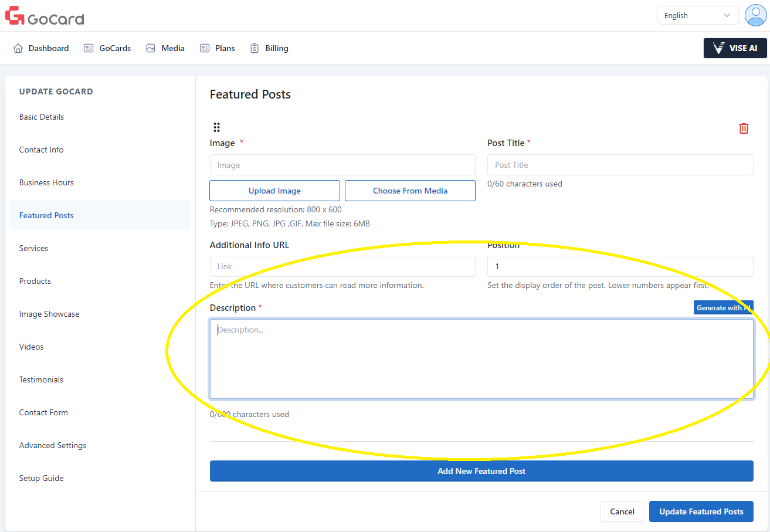Open the Testimonials sidebar section
This screenshot has width=770, height=532.
click(41, 379)
